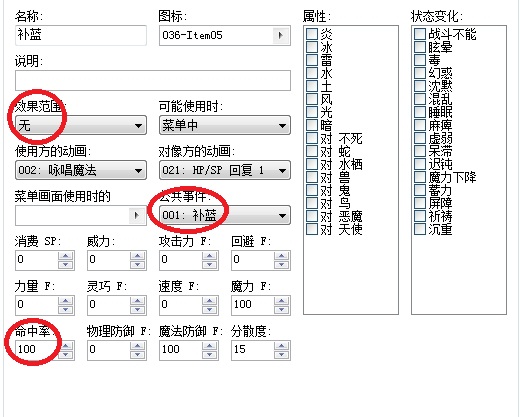The height and width of the screenshot is (417, 520).
Task: Increase the 力量 F value
Action: tap(66, 301)
